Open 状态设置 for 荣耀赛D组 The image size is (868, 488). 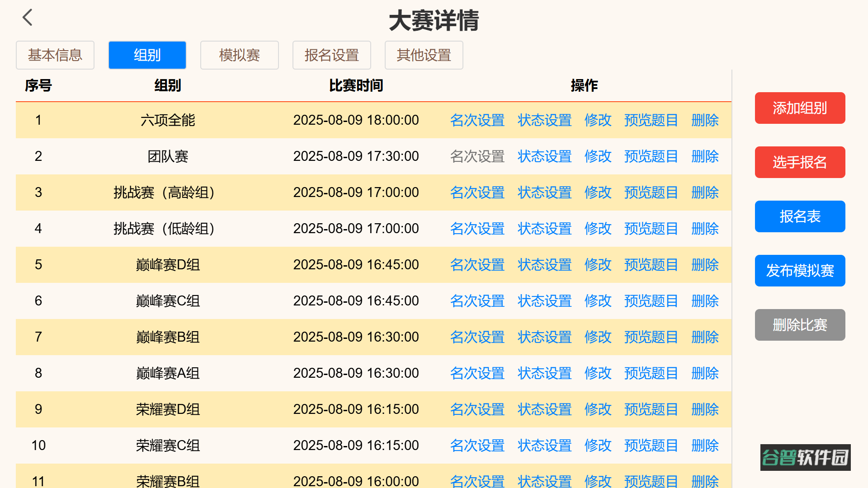tap(544, 409)
